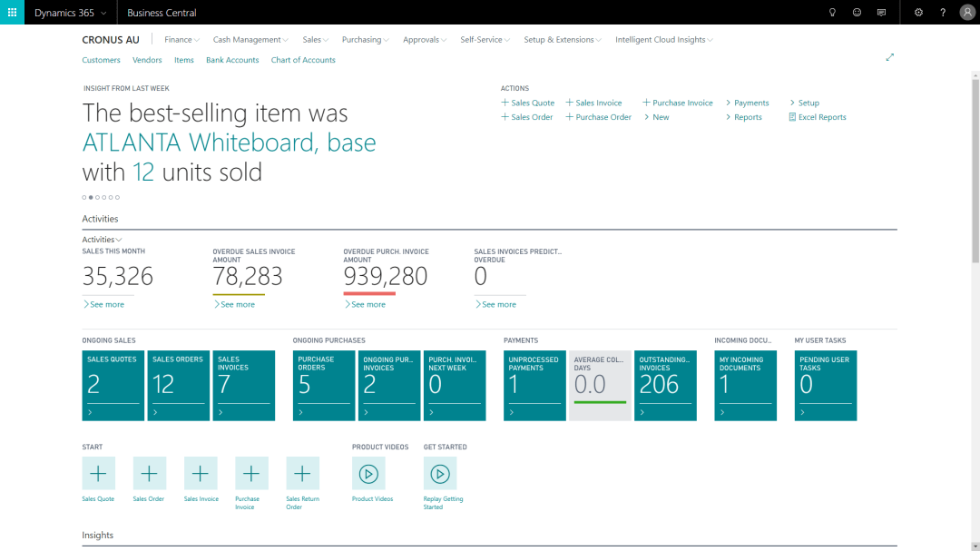Select the third insight carousel dot
This screenshot has width=980, height=551.
(x=97, y=198)
